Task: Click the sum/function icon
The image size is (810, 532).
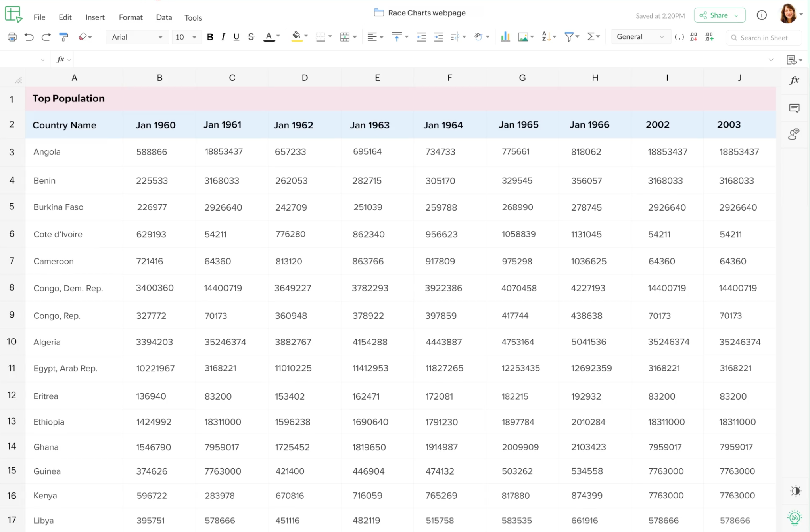Action: pos(592,37)
